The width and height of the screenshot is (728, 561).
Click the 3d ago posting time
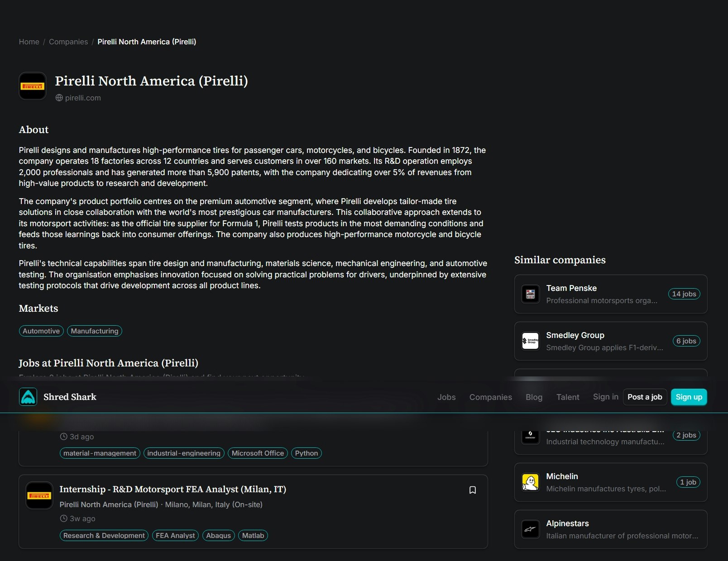pyautogui.click(x=82, y=437)
